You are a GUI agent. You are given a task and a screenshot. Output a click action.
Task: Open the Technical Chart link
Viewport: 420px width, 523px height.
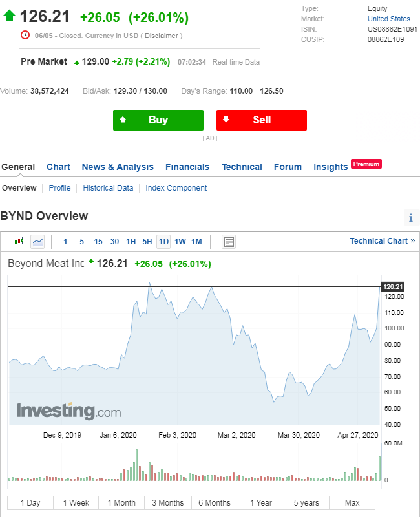pos(383,241)
